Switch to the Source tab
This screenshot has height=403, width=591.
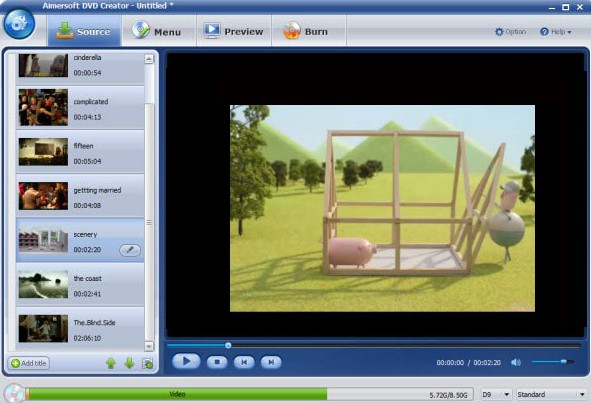pyautogui.click(x=84, y=31)
